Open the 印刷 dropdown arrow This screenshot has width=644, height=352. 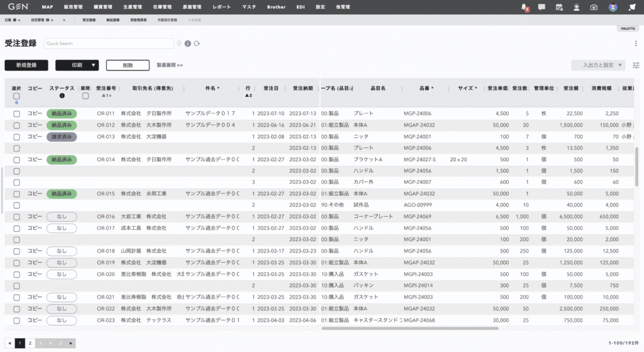(x=93, y=65)
